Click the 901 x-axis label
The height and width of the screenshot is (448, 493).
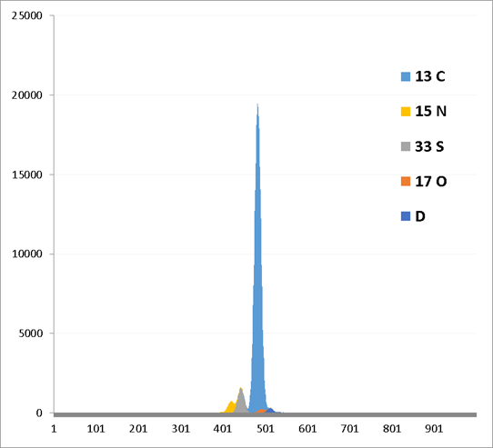pyautogui.click(x=434, y=429)
